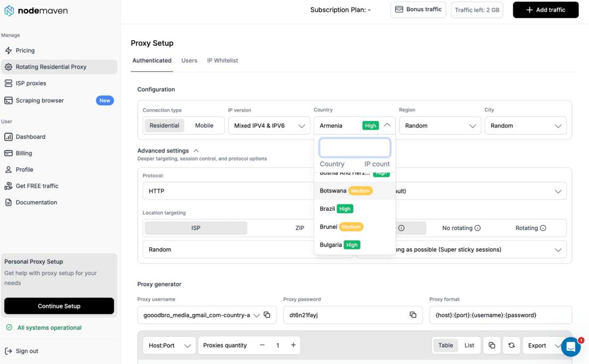Click the Billing card icon
The image size is (589, 364).
coord(8,153)
